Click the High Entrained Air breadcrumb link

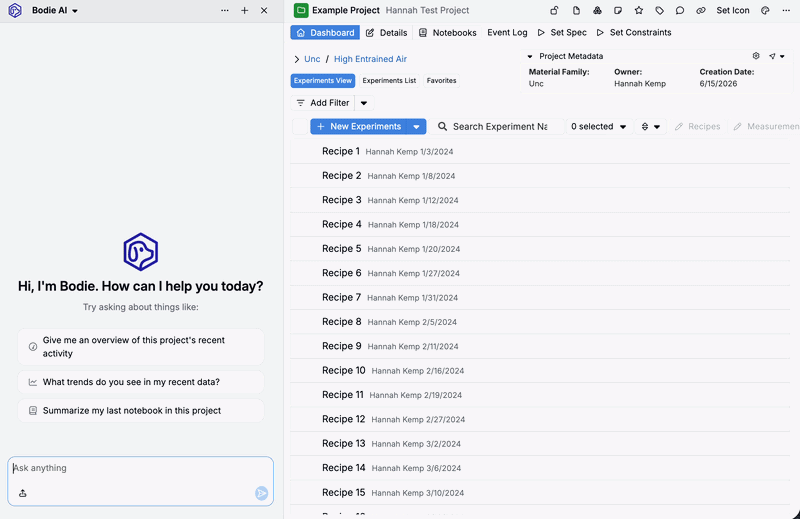point(370,59)
